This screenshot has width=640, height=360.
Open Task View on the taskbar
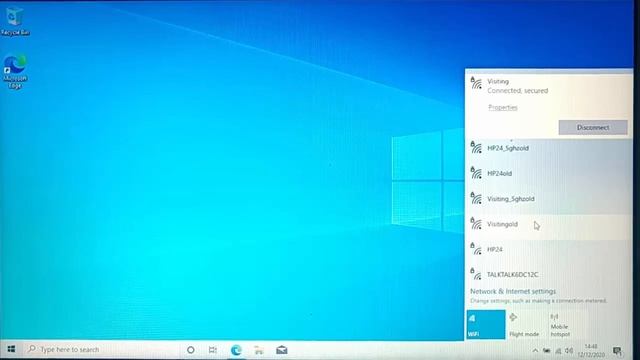(x=213, y=350)
